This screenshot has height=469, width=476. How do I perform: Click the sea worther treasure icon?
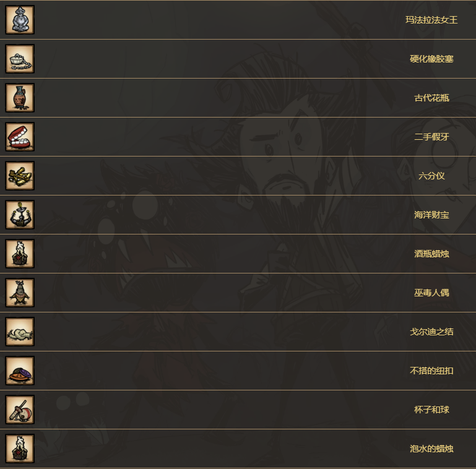point(20,215)
